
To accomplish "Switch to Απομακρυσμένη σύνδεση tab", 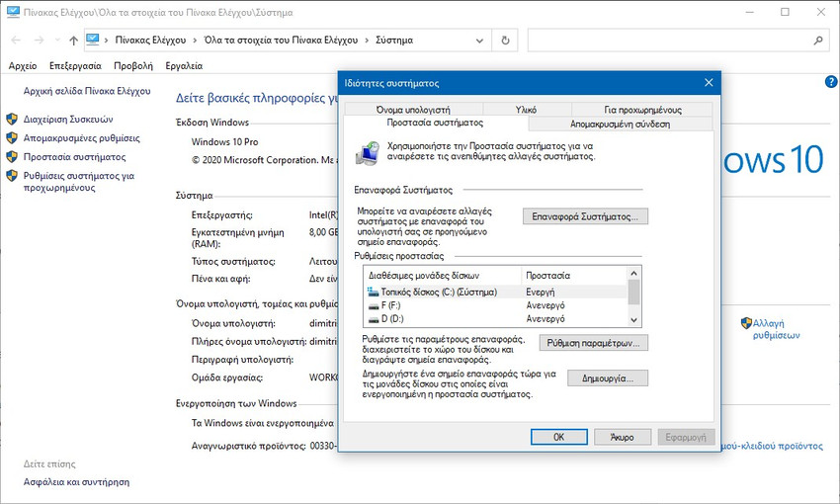I will tap(620, 124).
